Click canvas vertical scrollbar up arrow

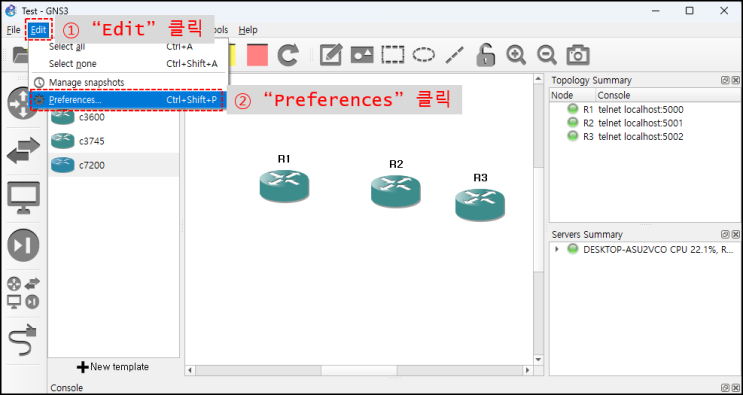click(x=538, y=79)
